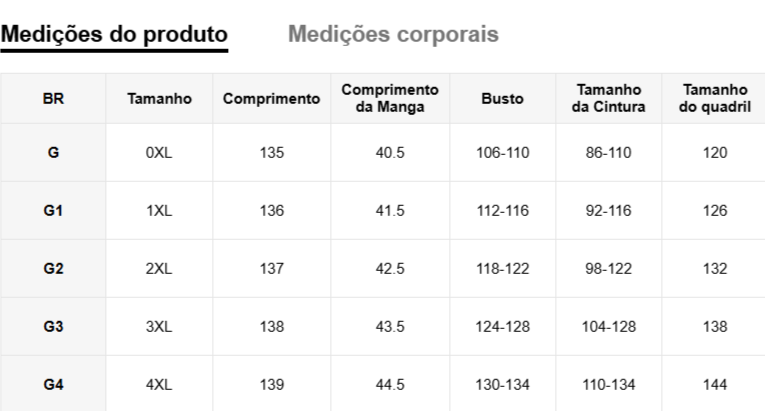
Task: Select the G3 size row label
Action: [54, 327]
